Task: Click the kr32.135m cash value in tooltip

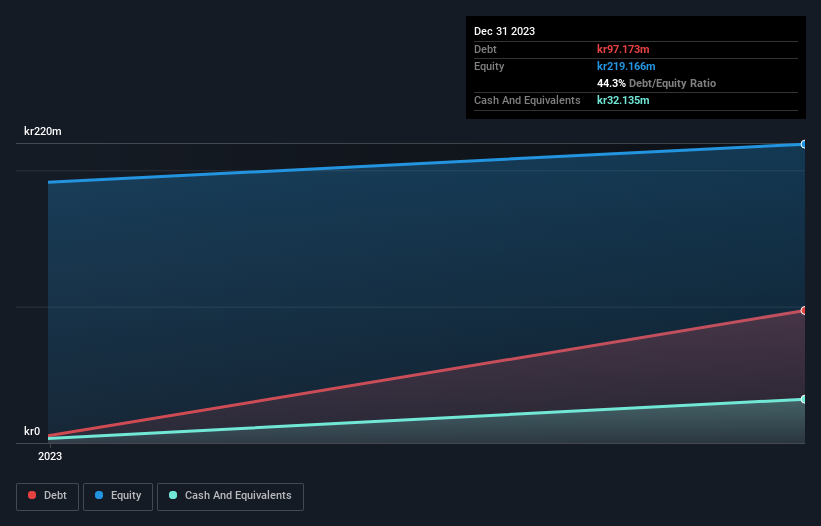Action: pyautogui.click(x=623, y=100)
